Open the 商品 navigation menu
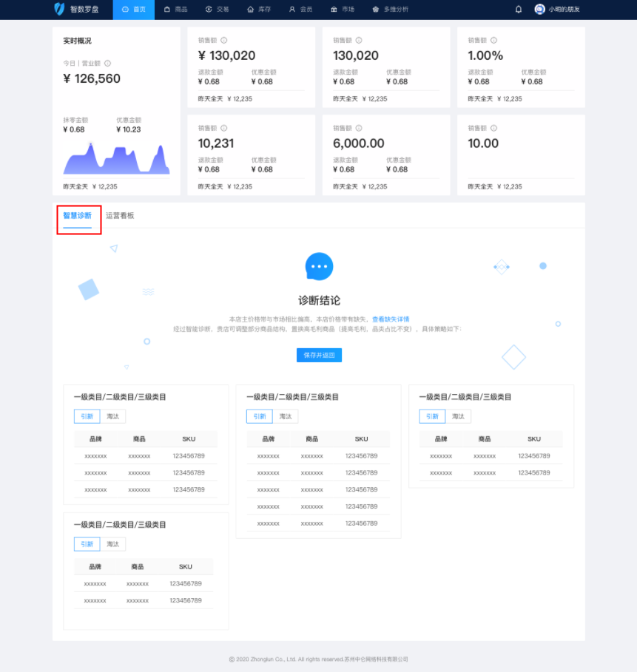The width and height of the screenshot is (637, 672). [175, 10]
